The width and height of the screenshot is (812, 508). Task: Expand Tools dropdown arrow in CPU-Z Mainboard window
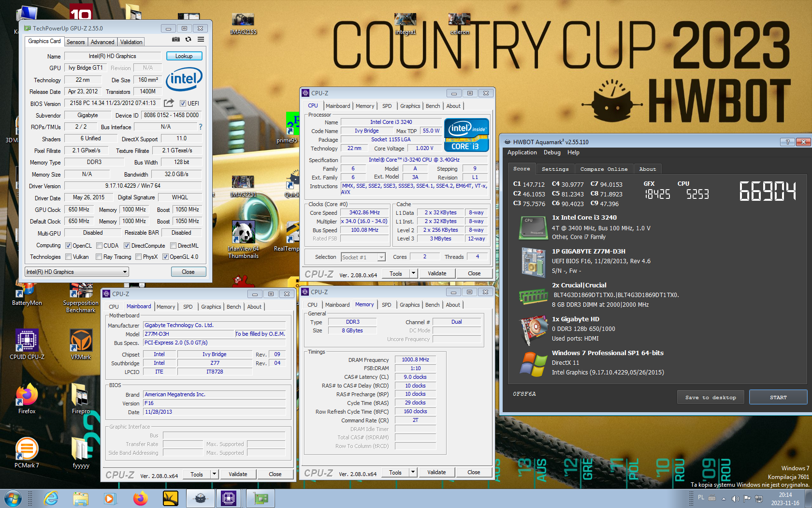pyautogui.click(x=214, y=474)
